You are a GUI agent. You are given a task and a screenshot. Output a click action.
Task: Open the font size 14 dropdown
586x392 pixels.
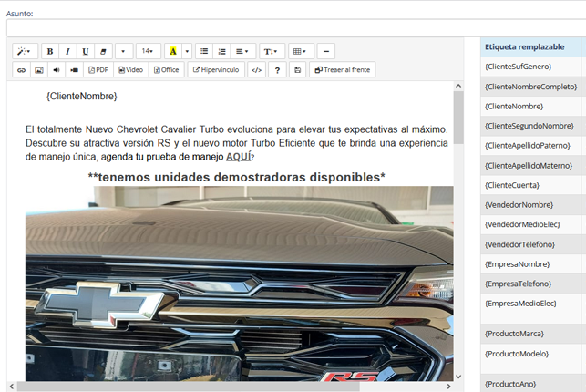(148, 51)
